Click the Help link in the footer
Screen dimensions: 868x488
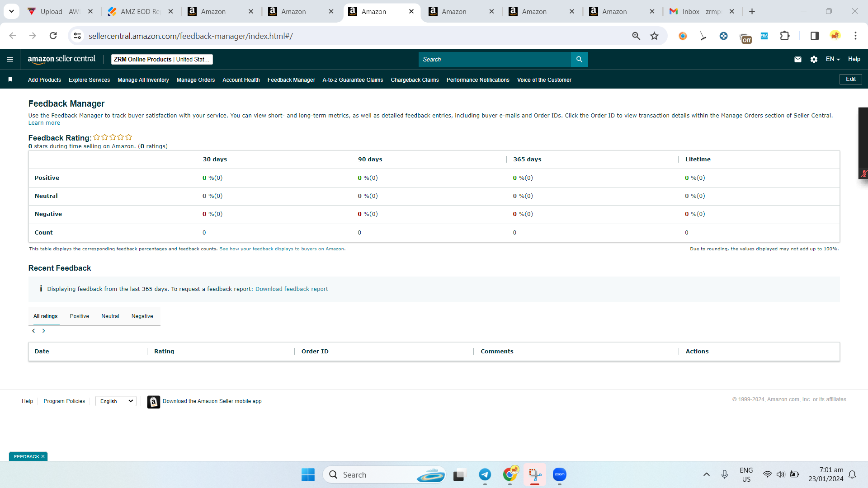[x=27, y=401]
